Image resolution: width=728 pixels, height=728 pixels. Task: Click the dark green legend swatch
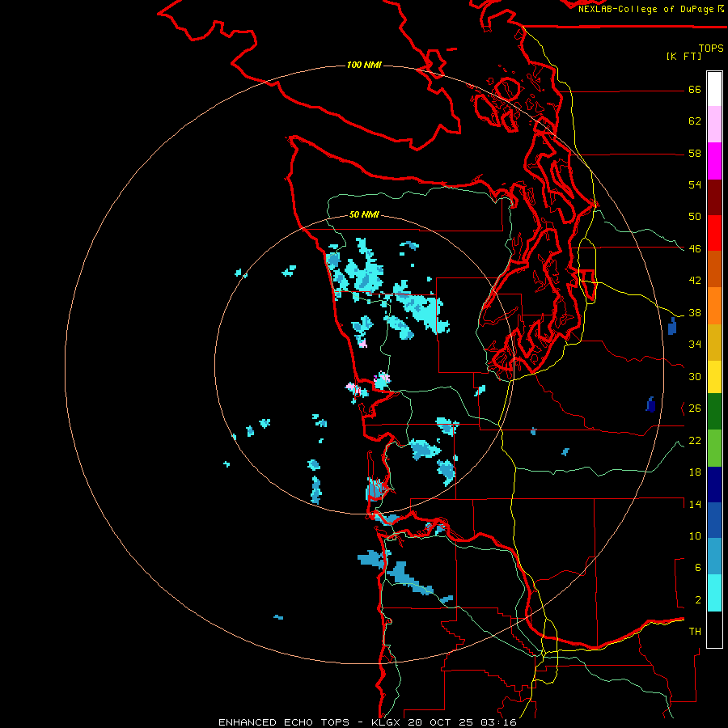[714, 412]
